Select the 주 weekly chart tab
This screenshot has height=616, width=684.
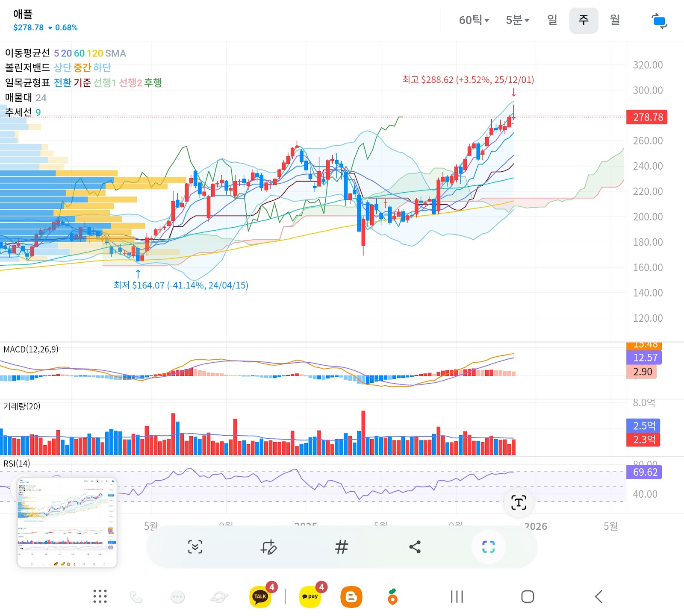584,20
